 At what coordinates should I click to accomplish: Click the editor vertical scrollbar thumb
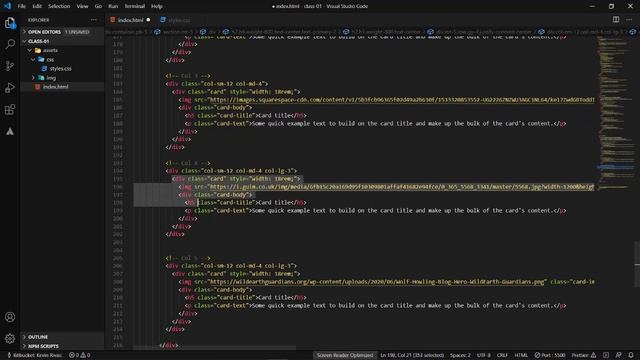coord(637,264)
